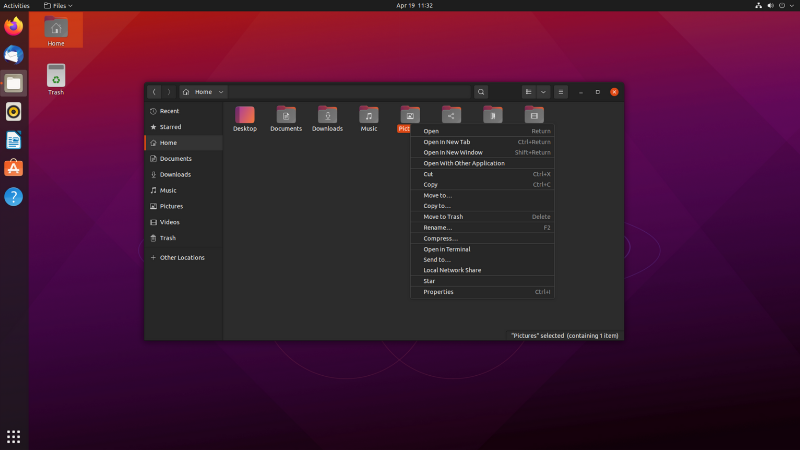Open Ubuntu Software from the dock
This screenshot has width=800, height=450.
14,168
